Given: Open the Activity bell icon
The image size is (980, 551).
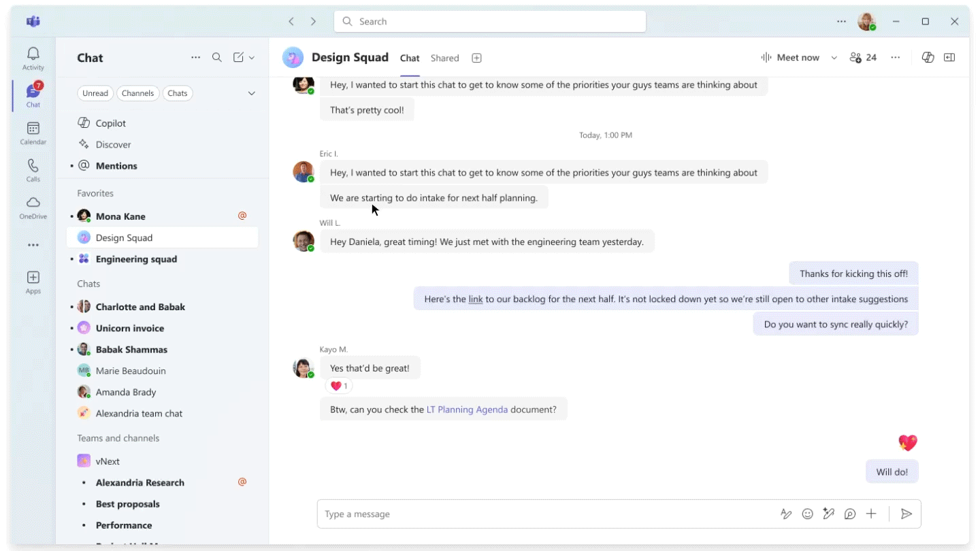Looking at the screenshot, I should coord(33,58).
